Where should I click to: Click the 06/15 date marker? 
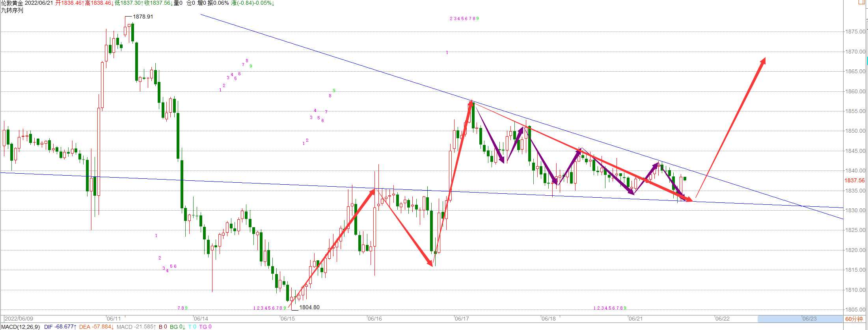tap(288, 319)
